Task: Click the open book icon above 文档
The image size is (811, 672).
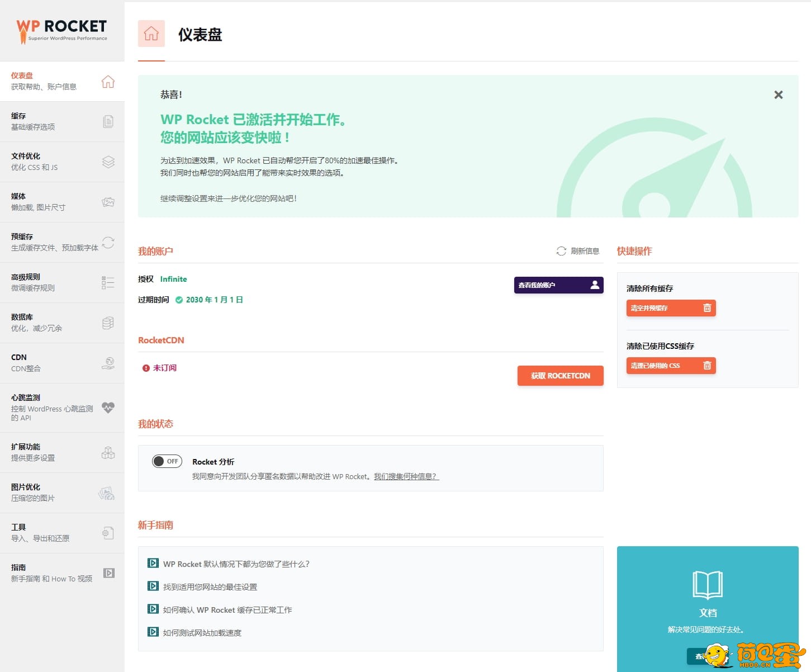Action: click(708, 585)
